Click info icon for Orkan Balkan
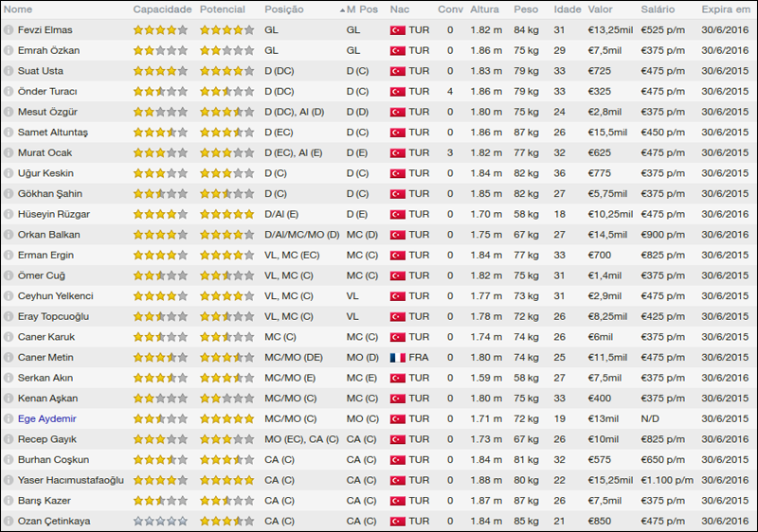The width and height of the screenshot is (758, 532). point(8,235)
